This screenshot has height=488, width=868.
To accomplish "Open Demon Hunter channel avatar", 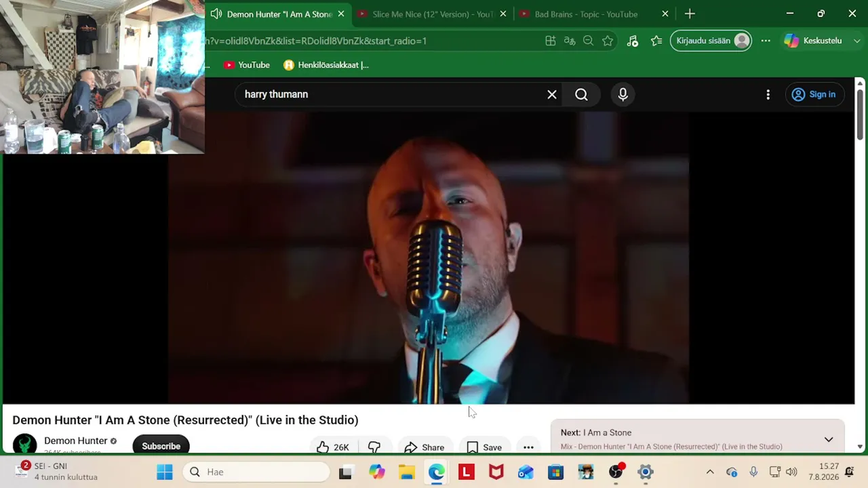I will (x=24, y=445).
